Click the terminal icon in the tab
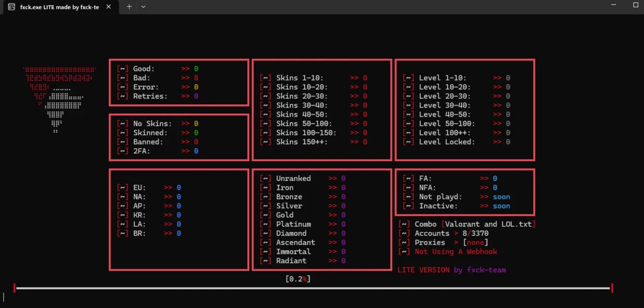644x308 pixels. [x=12, y=7]
